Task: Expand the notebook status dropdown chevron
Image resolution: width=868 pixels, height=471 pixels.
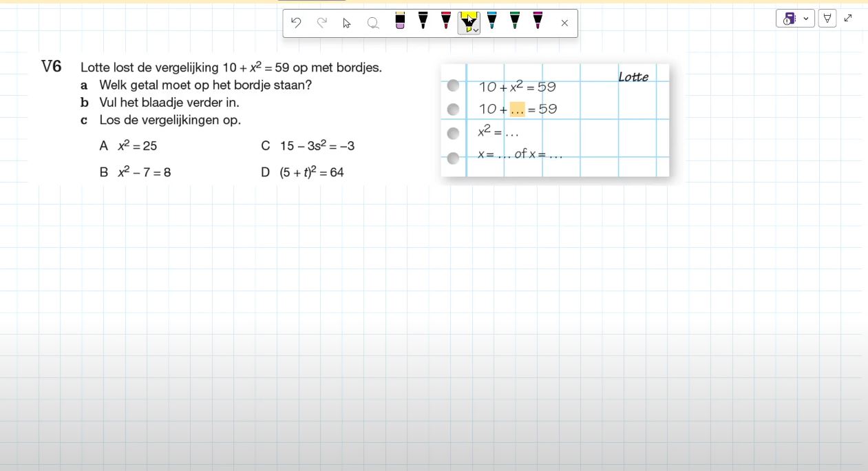Action: pyautogui.click(x=806, y=19)
